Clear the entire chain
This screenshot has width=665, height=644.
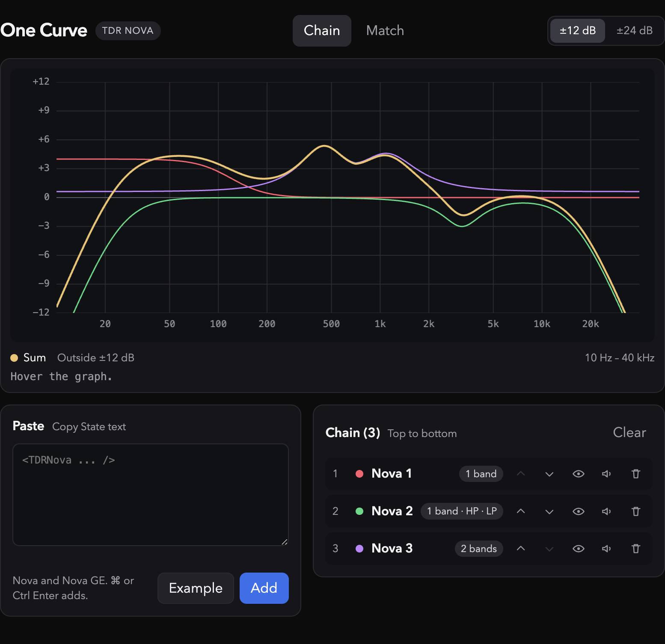pyautogui.click(x=629, y=432)
